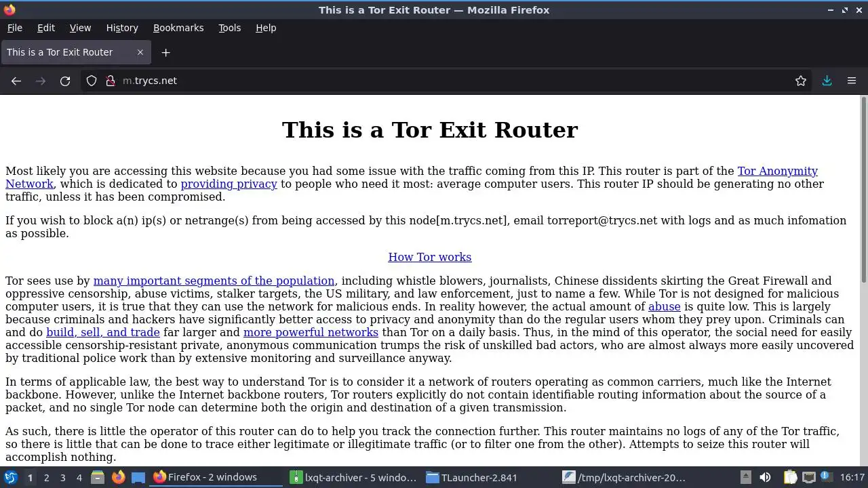This screenshot has height=488, width=868.
Task: Open the network status tray icon
Action: 809,477
